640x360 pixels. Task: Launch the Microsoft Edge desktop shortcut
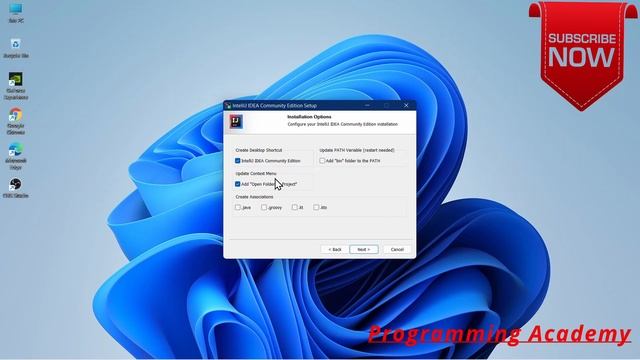click(x=16, y=156)
